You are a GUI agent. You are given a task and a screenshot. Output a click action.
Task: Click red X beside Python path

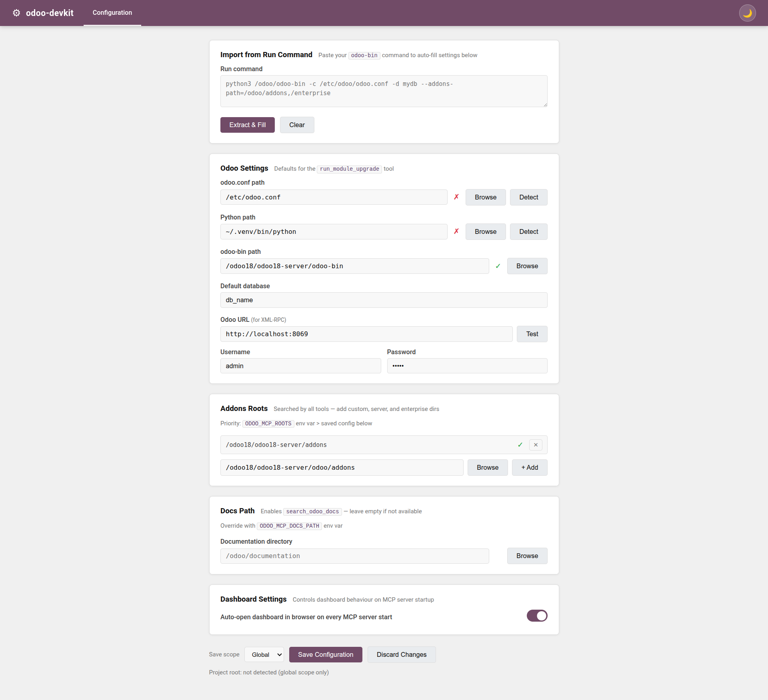(456, 231)
